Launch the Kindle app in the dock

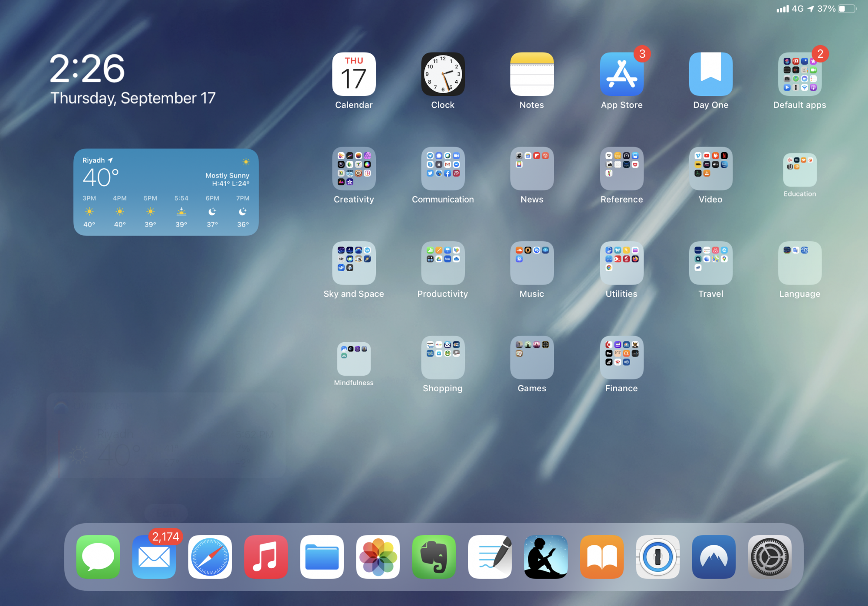click(x=546, y=557)
